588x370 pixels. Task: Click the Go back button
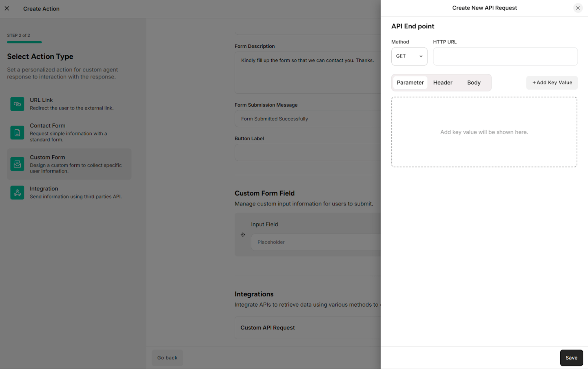pyautogui.click(x=167, y=358)
